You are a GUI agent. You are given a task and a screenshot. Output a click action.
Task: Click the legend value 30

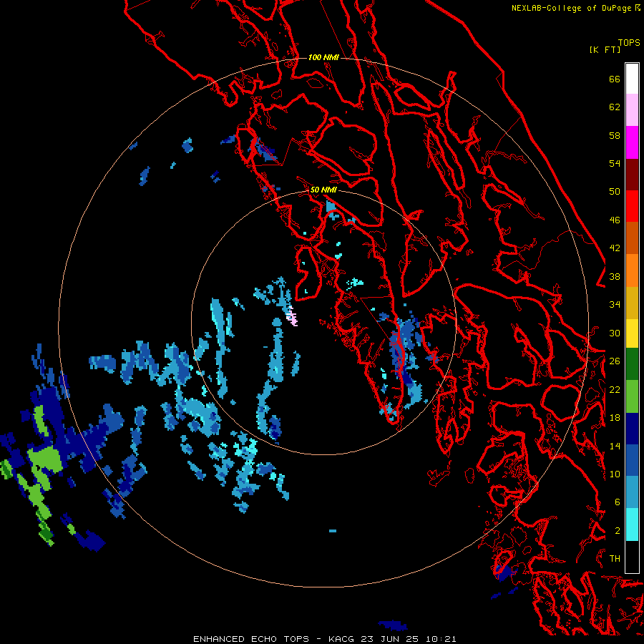[615, 333]
